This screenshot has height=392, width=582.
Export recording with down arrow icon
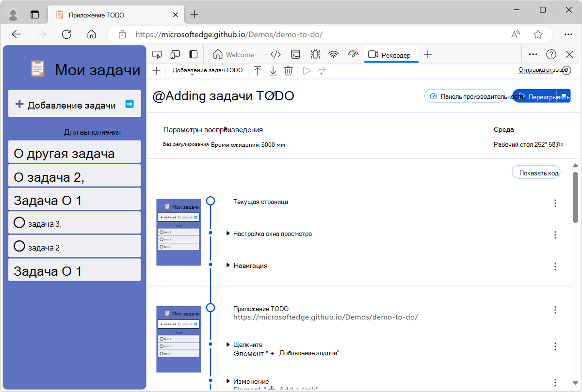(x=273, y=71)
